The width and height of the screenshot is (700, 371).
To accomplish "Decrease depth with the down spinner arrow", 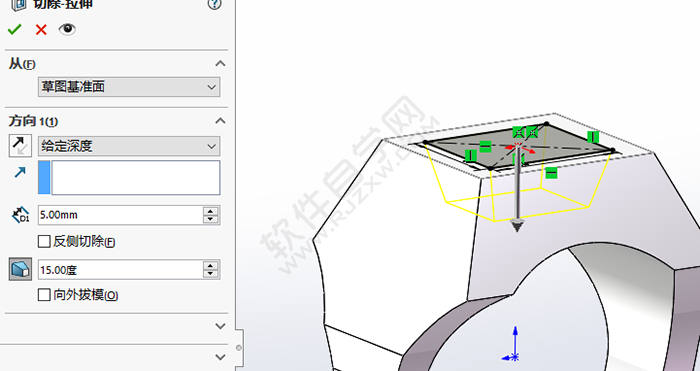I will (210, 219).
